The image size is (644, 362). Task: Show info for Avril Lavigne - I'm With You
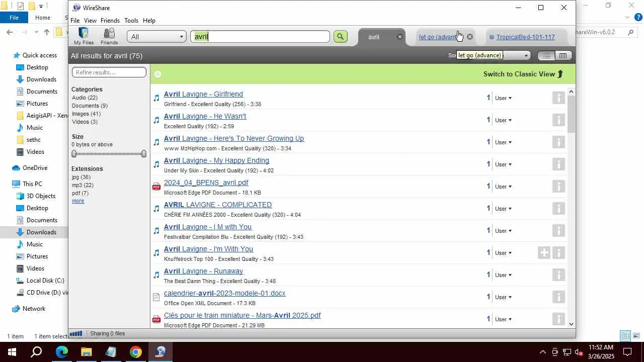point(558,252)
